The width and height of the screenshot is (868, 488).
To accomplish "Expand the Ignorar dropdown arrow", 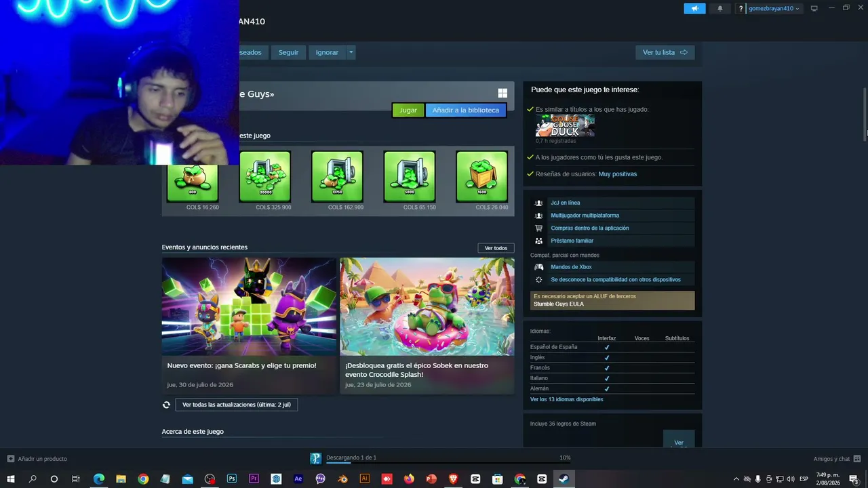I will pos(351,52).
